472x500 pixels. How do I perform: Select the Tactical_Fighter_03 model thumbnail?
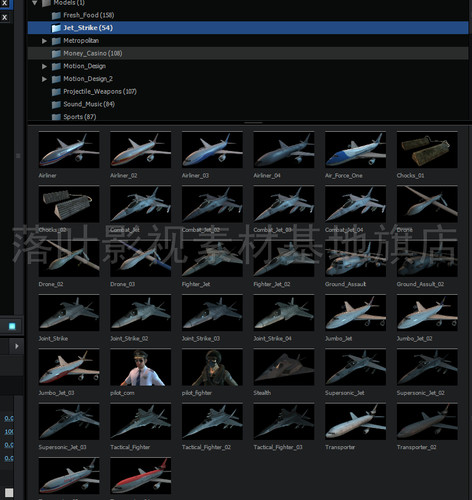(284, 421)
